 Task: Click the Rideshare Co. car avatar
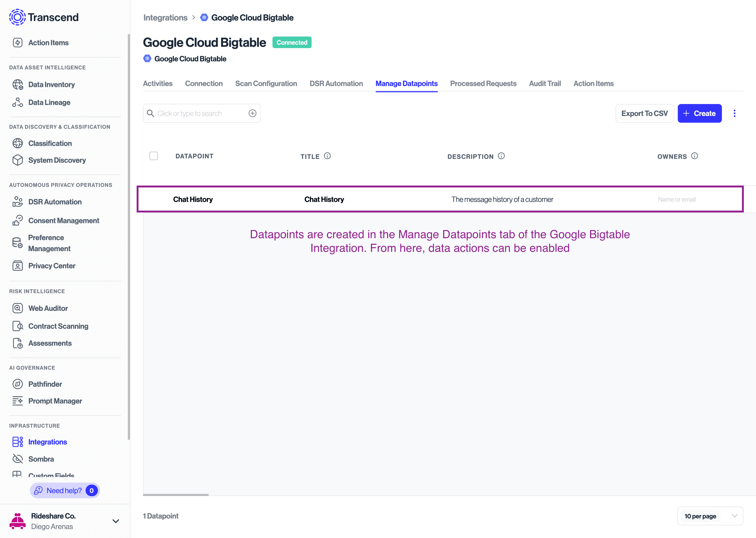pos(18,521)
